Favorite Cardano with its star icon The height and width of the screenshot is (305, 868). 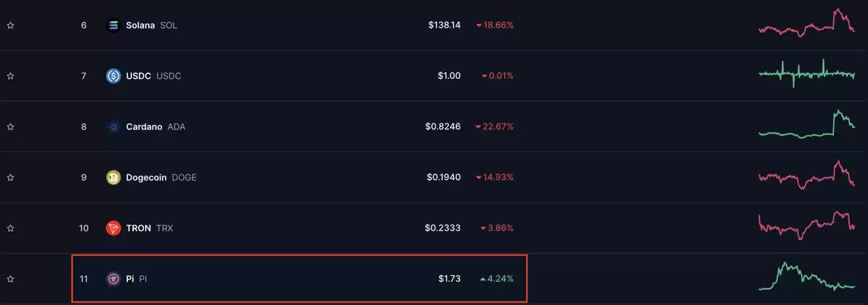10,126
